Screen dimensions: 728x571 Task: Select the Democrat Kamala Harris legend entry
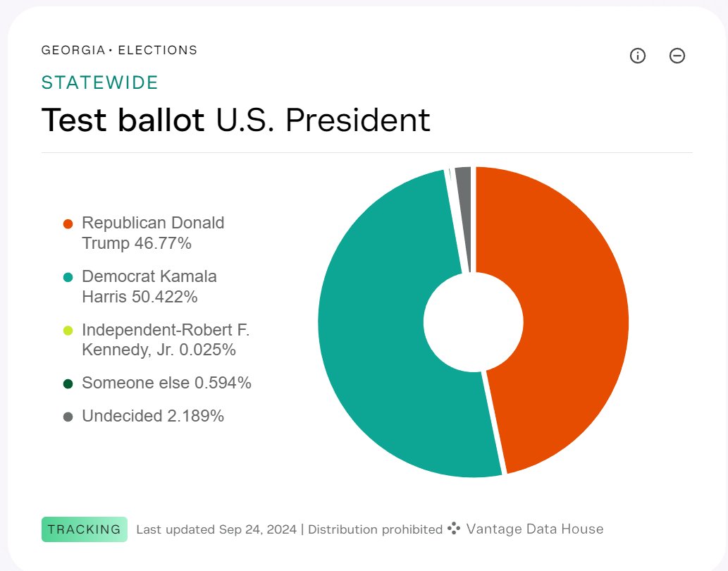click(x=149, y=286)
